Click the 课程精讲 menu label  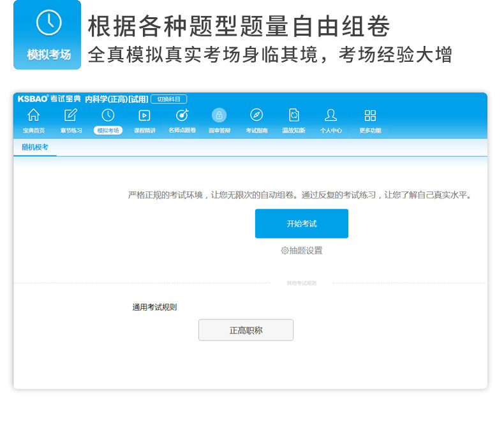145,131
